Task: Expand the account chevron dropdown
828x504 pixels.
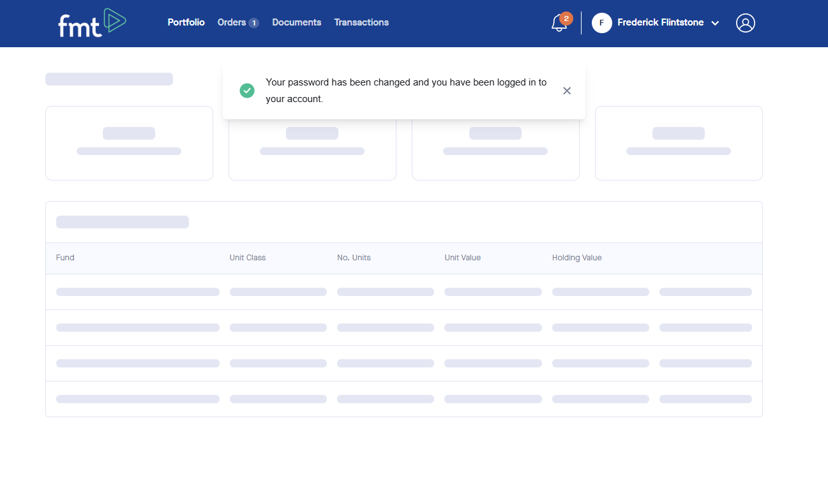Action: tap(715, 24)
